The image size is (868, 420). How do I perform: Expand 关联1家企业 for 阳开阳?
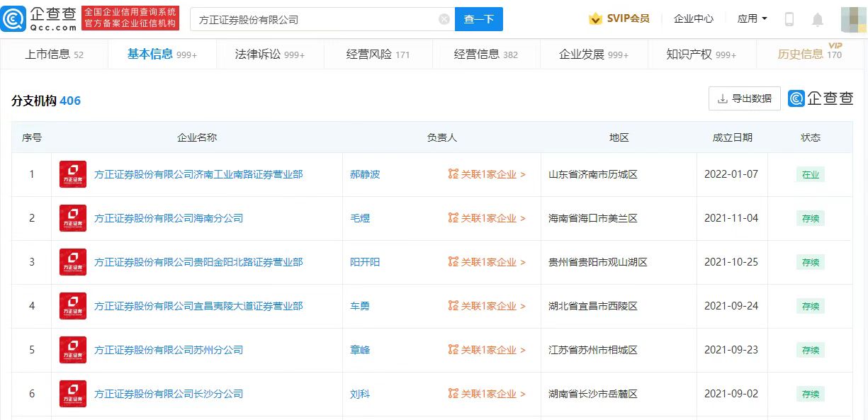coord(487,262)
